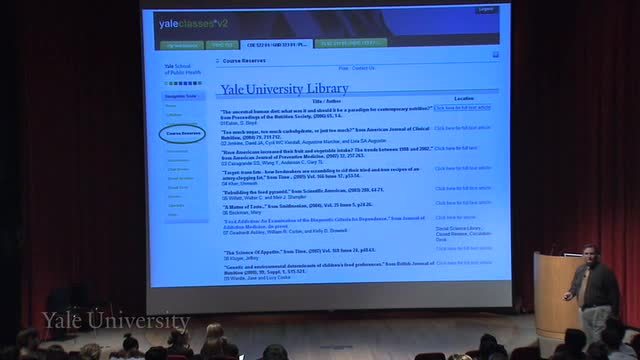
Task: Switch to the first green workspace tab
Action: pyautogui.click(x=182, y=45)
